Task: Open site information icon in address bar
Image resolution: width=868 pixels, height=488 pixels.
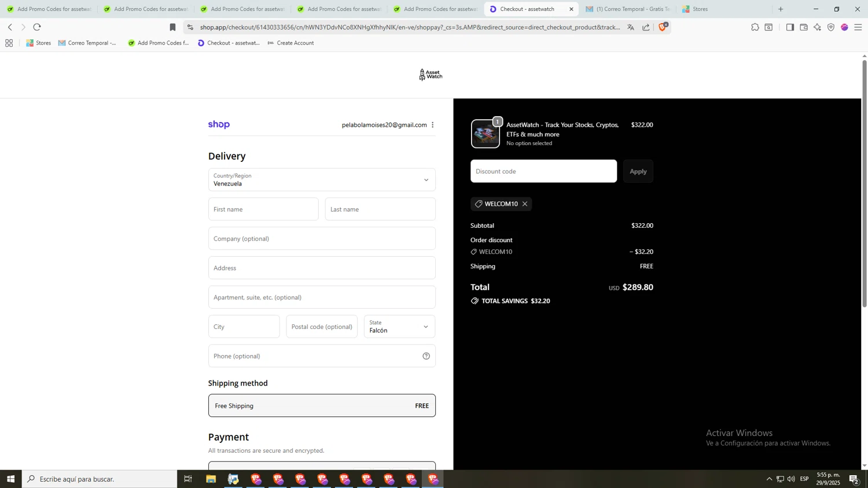Action: click(190, 27)
